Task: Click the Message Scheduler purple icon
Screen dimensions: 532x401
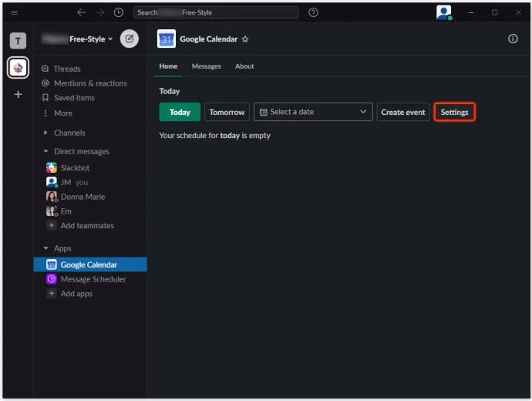Action: coord(51,279)
